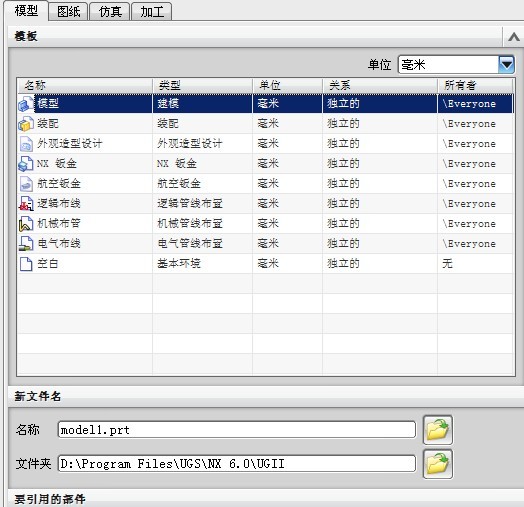524x507 pixels.
Task: Browse for folder location beside 文件夹 field
Action: [438, 464]
